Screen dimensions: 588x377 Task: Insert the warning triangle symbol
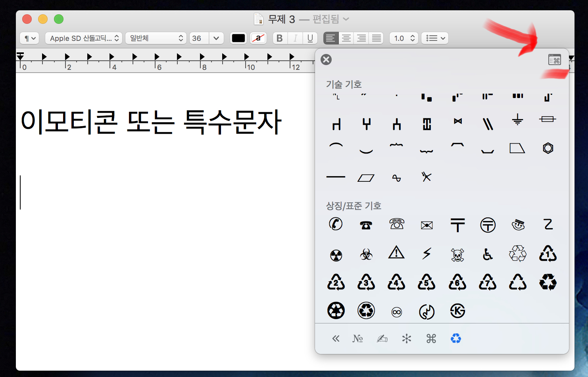396,252
